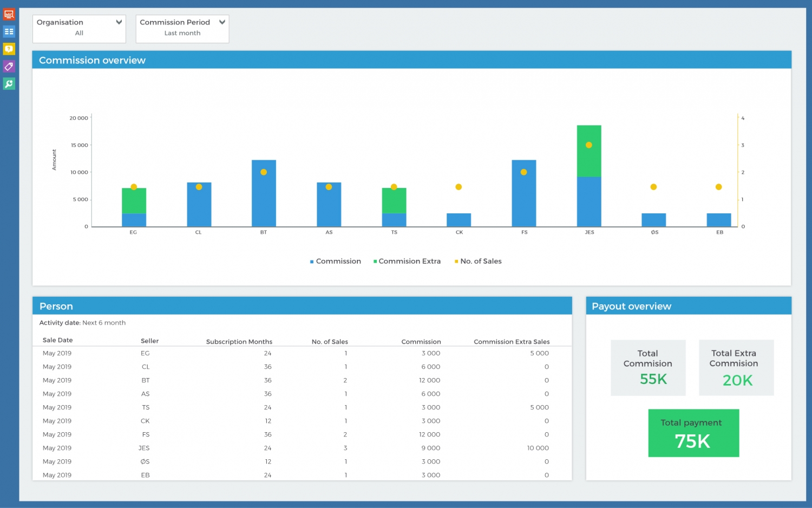Click the Person panel header

coord(56,306)
